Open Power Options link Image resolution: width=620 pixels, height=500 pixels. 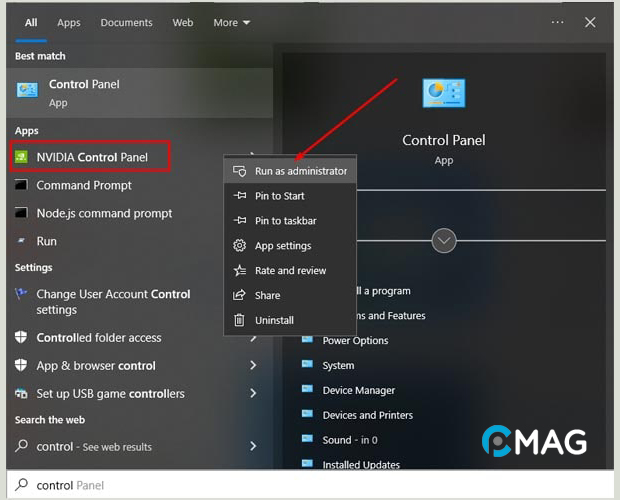coord(355,340)
